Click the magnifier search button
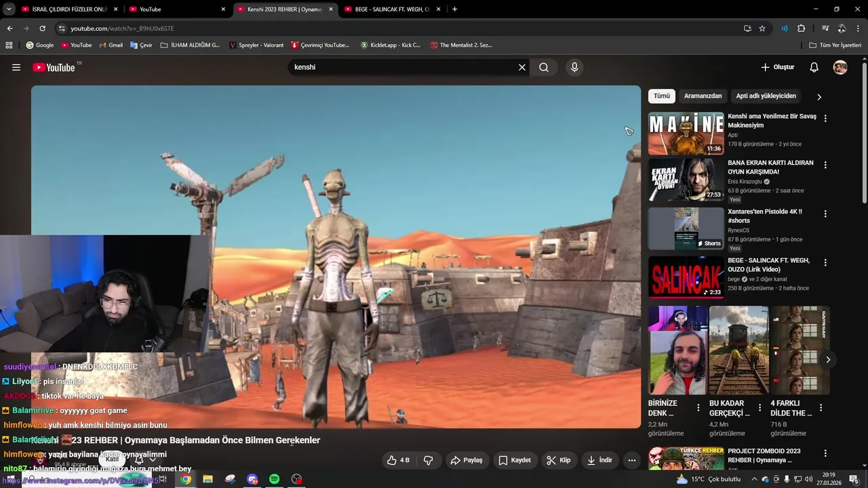This screenshot has height=488, width=868. [x=544, y=67]
